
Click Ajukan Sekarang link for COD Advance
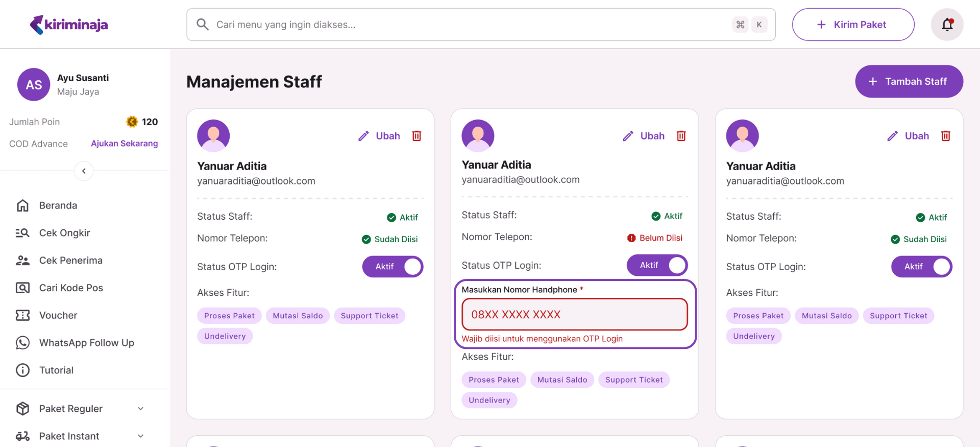124,144
